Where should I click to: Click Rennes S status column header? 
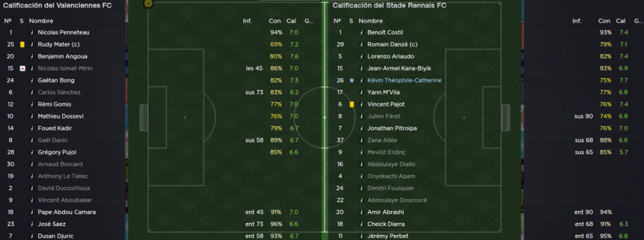coord(351,21)
